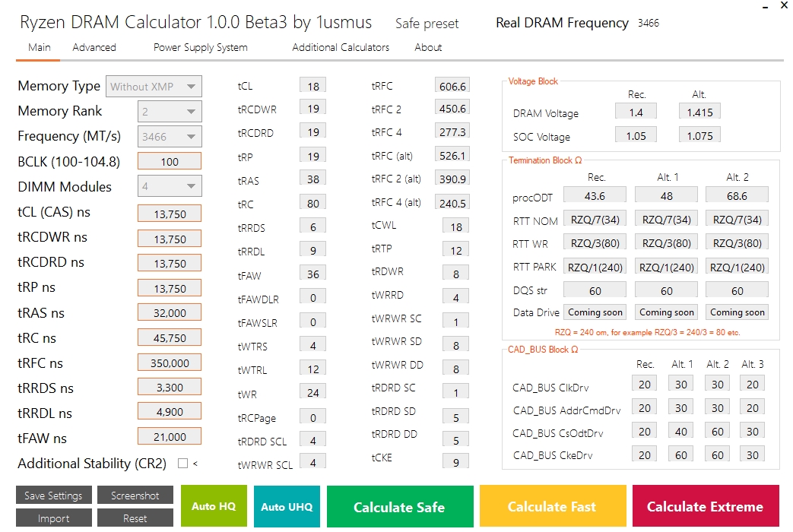Image resolution: width=793 pixels, height=532 pixels.
Task: Select the tRFC value 606.6
Action: pos(452,86)
